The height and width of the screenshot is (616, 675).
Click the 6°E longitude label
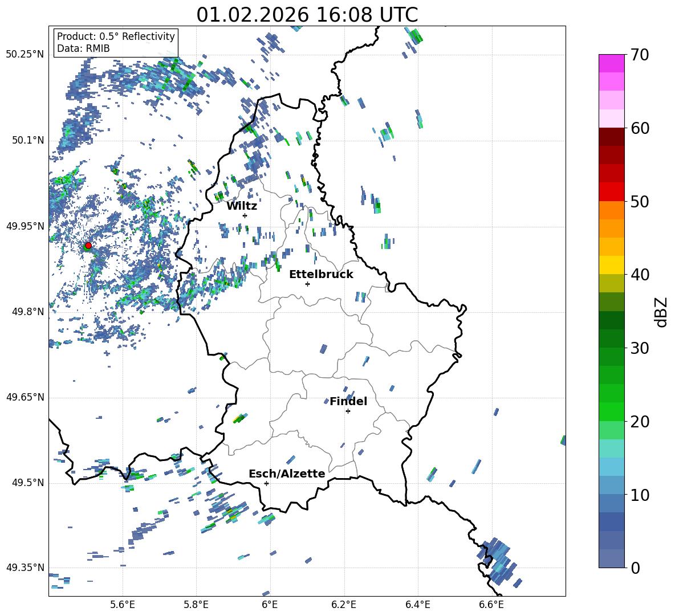click(270, 605)
